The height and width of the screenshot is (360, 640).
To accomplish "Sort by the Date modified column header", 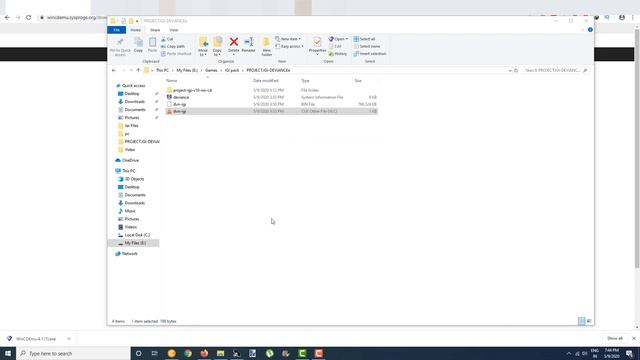I will [x=266, y=81].
